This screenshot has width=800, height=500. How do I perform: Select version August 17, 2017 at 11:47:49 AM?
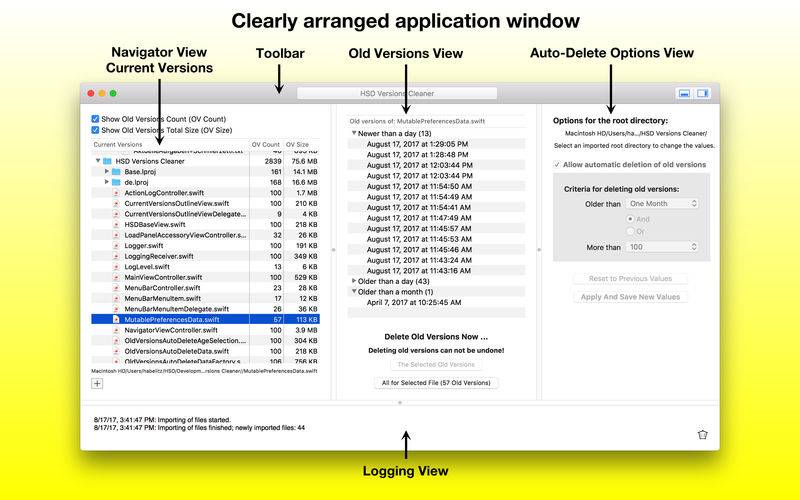click(x=436, y=218)
